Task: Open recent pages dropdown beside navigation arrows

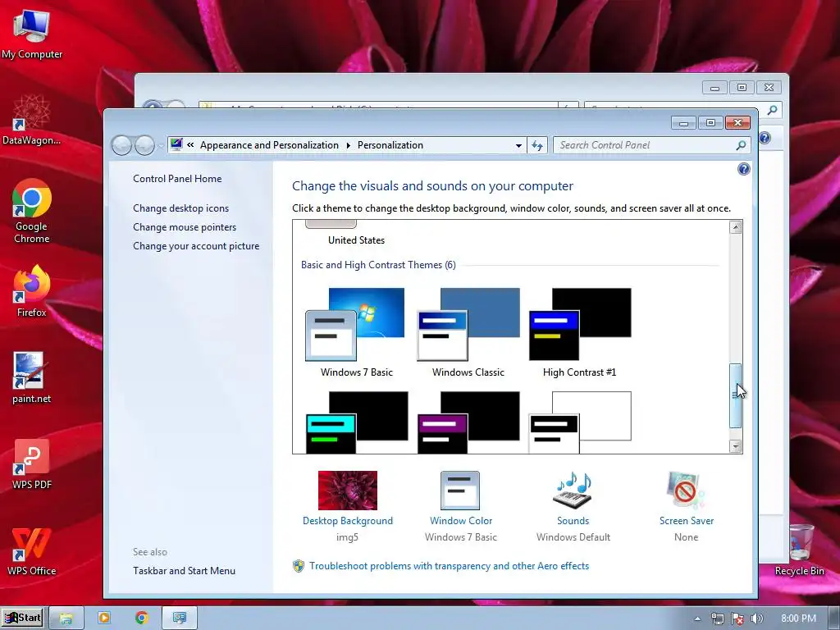Action: pyautogui.click(x=160, y=146)
